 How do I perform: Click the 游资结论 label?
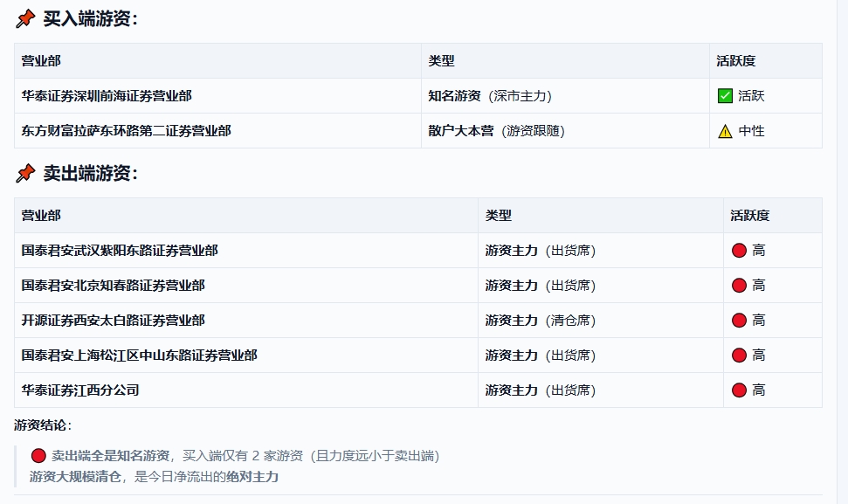pos(43,425)
